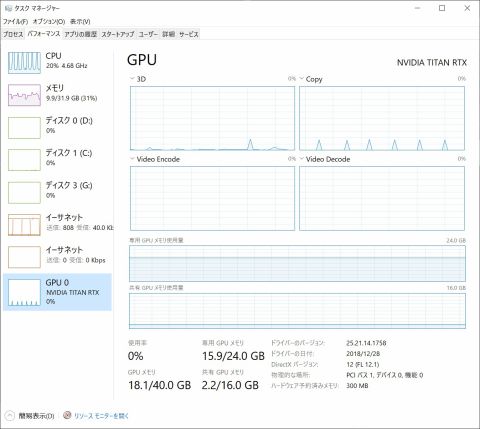Click the resource monitor icon at bottom
The image size is (480, 429).
67,415
